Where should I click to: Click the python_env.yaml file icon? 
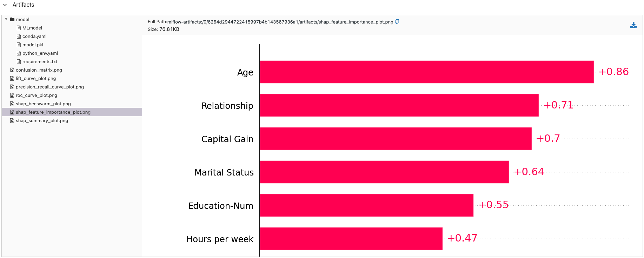click(x=19, y=53)
